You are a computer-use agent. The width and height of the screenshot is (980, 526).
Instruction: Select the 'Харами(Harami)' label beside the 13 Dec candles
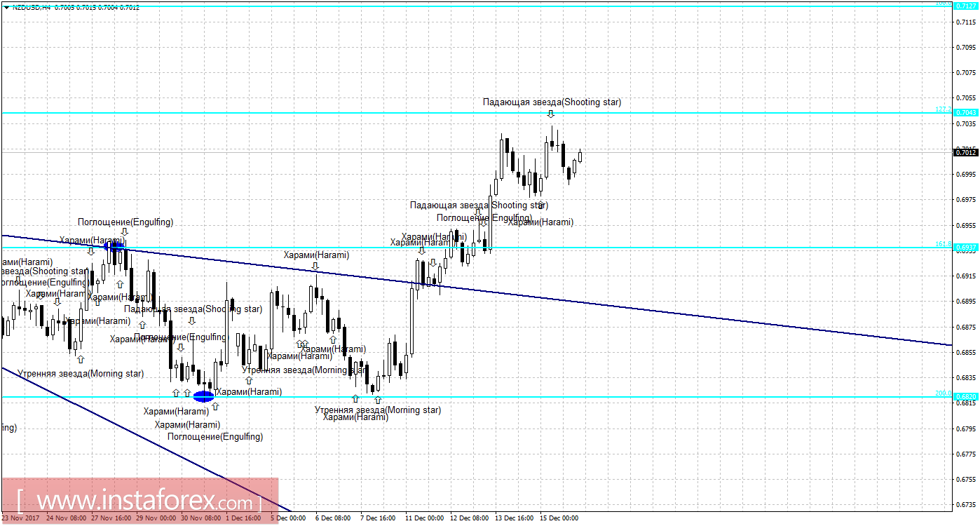540,222
